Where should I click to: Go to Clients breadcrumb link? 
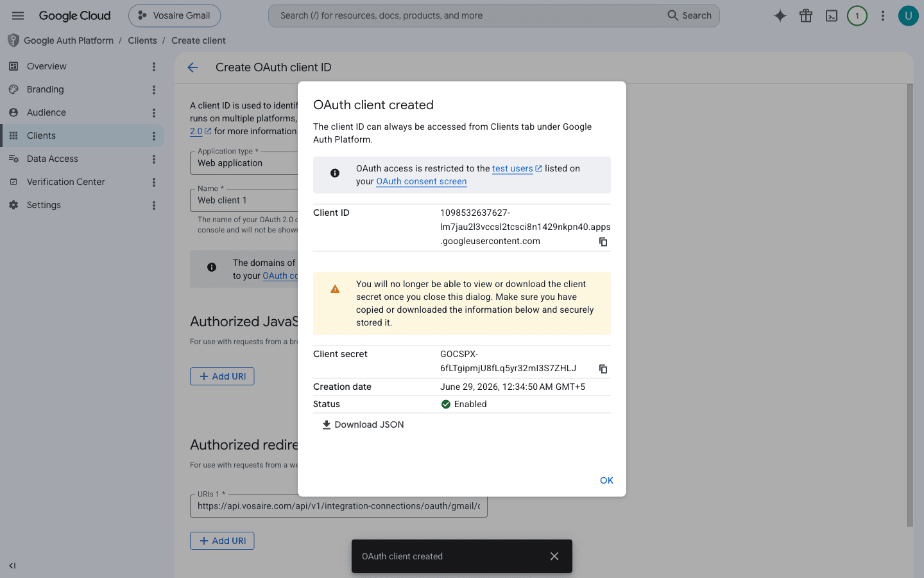(142, 40)
